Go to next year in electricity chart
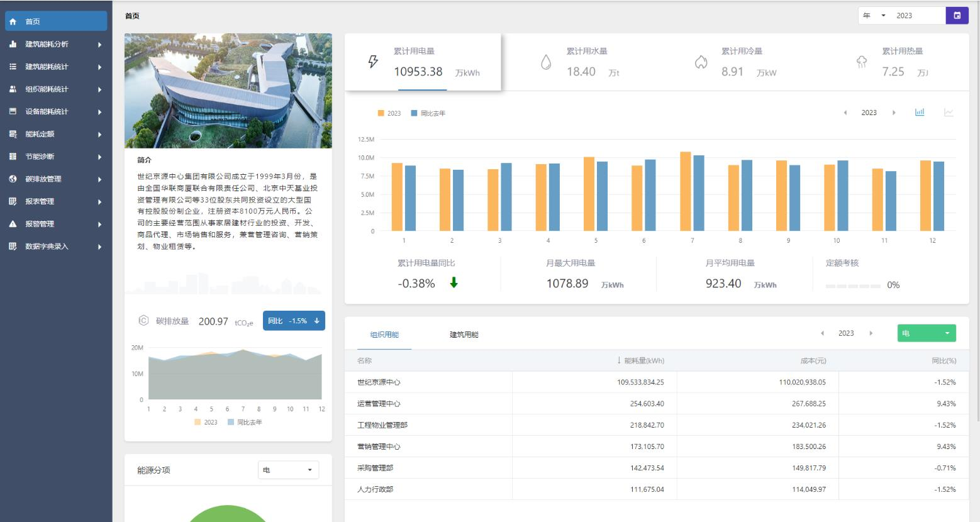The image size is (980, 522). tap(894, 113)
